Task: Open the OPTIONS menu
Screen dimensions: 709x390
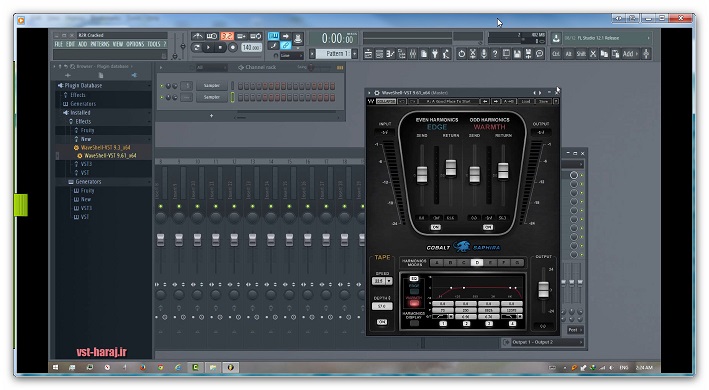Action: pyautogui.click(x=135, y=44)
